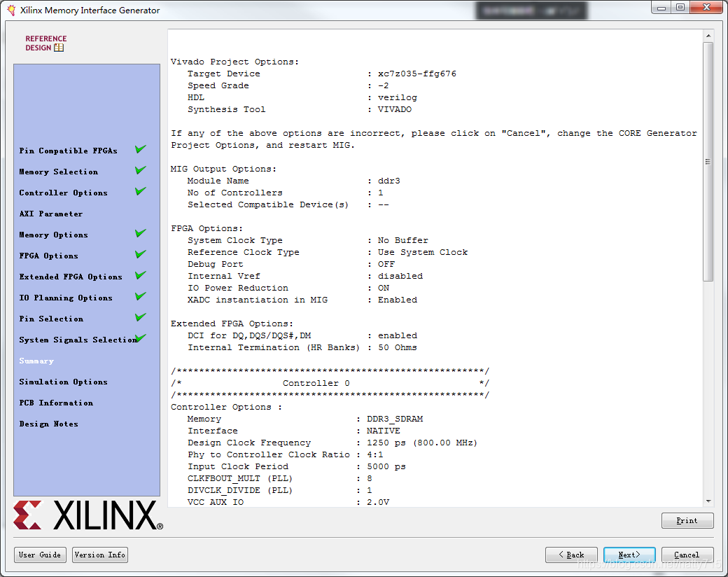The width and height of the screenshot is (728, 577).
Task: Open System Signals Selection step
Action: [78, 340]
